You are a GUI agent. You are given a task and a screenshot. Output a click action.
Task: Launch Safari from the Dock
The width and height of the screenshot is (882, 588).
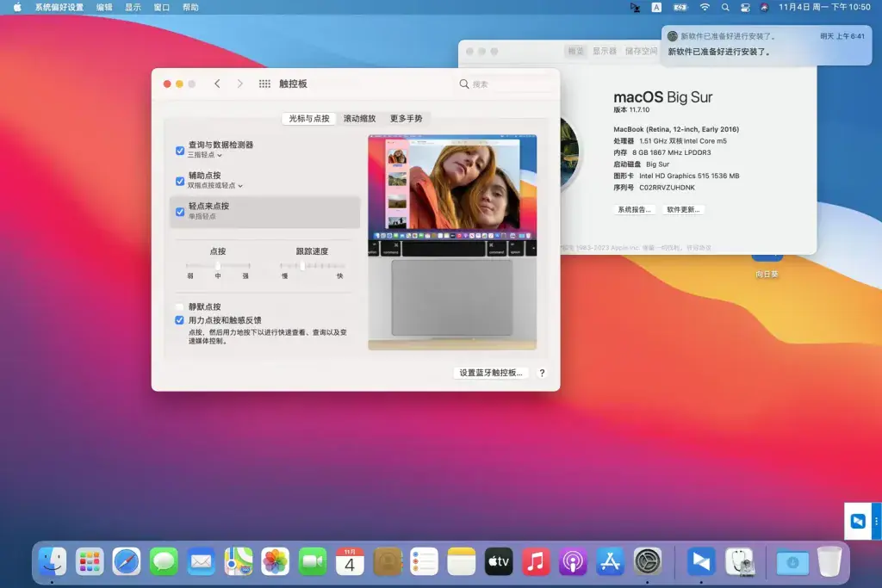[127, 561]
